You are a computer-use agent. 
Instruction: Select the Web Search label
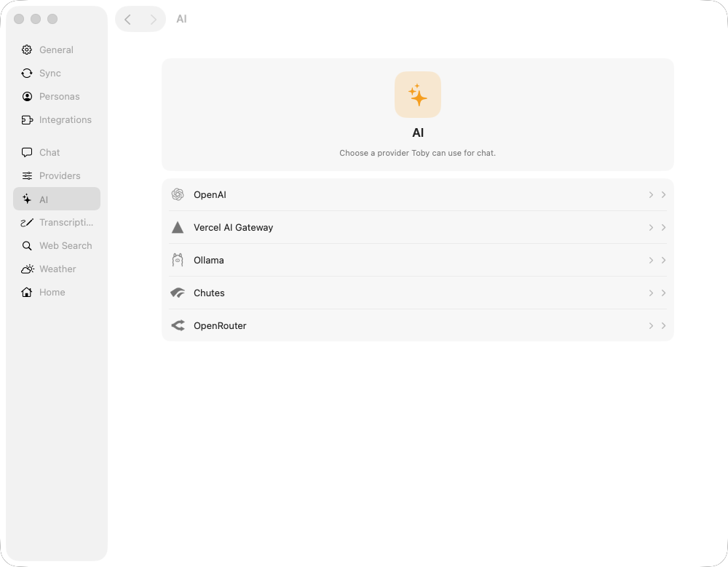(x=66, y=246)
